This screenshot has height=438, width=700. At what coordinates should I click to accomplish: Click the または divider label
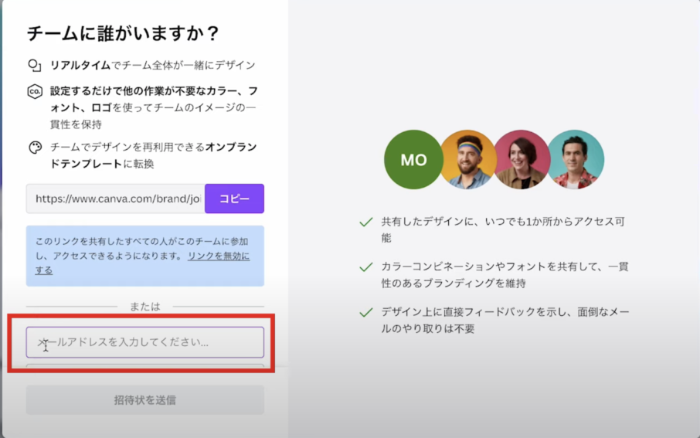[x=145, y=306]
